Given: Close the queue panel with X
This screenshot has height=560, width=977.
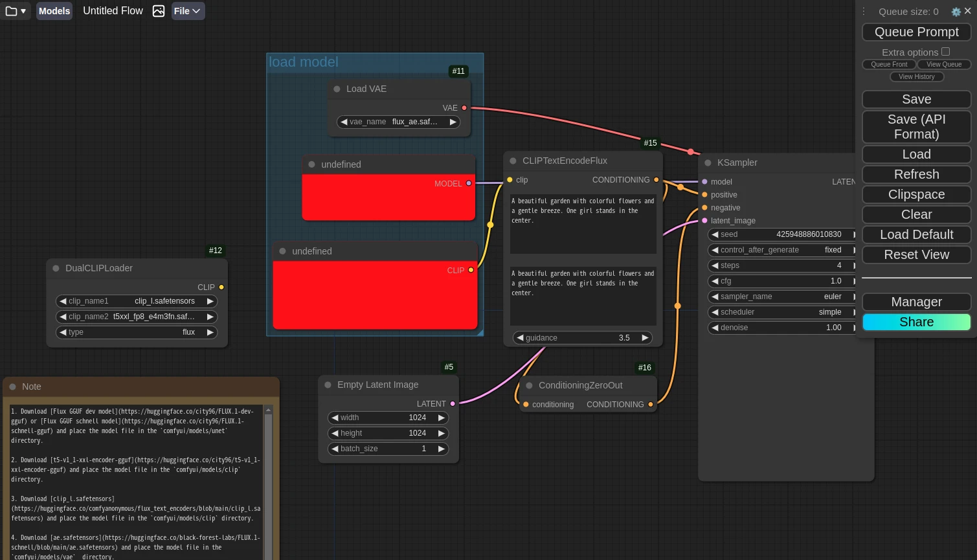Looking at the screenshot, I should (x=968, y=11).
